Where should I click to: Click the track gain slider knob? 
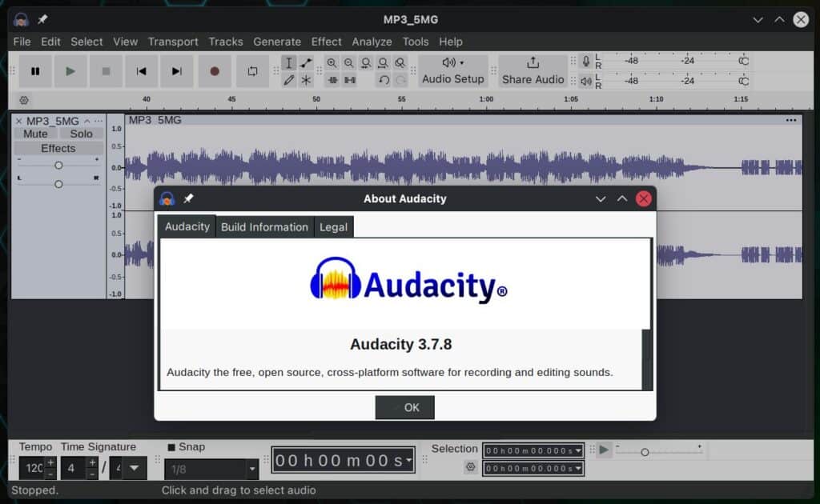pyautogui.click(x=58, y=165)
